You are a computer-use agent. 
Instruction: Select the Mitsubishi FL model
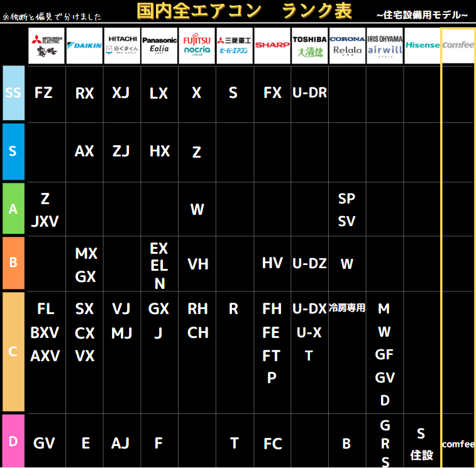pyautogui.click(x=45, y=309)
